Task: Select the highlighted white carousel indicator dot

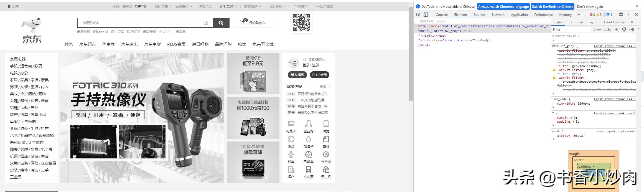Action: 86,176
